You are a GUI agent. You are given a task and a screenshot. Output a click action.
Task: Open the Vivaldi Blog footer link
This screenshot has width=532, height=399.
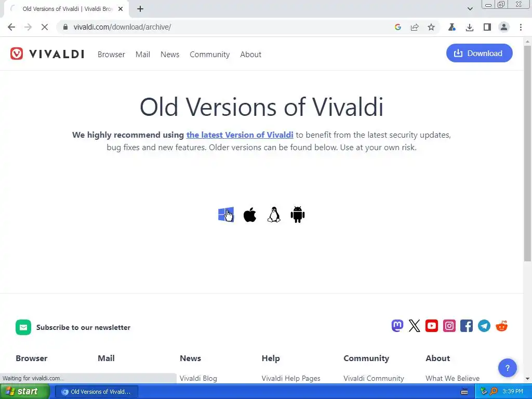tap(198, 378)
